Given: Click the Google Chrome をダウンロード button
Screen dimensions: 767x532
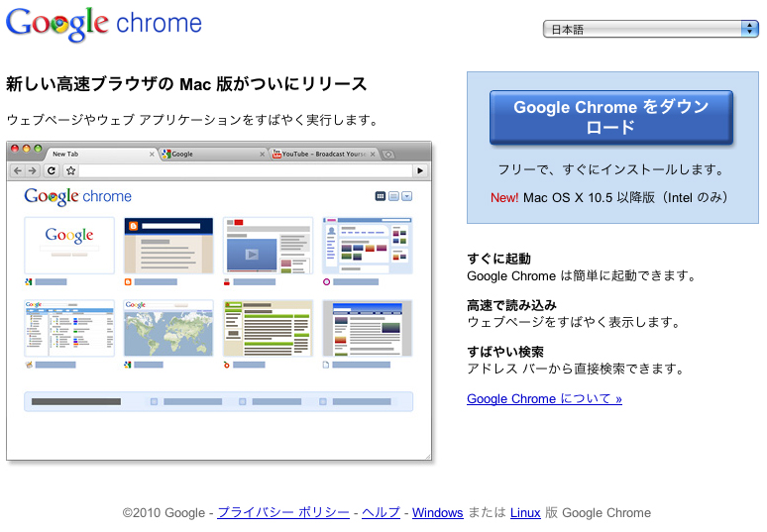Looking at the screenshot, I should pos(610,118).
